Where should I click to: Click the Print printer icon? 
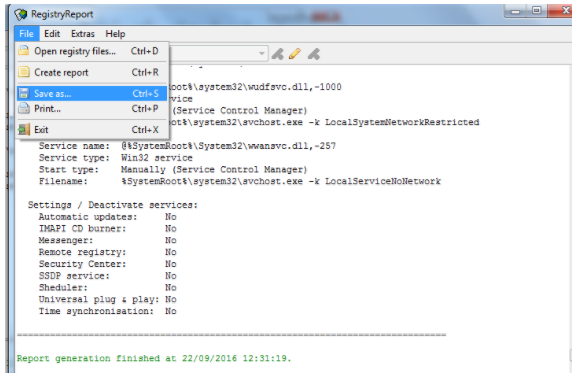24,108
